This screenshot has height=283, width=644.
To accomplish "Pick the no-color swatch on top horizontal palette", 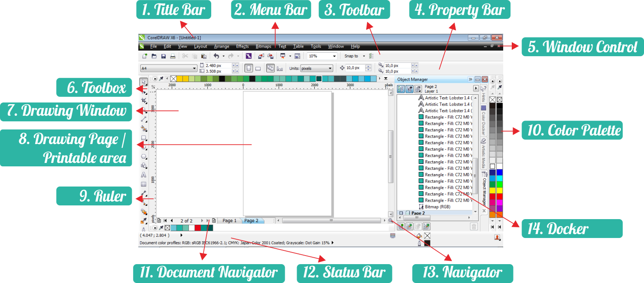I will pos(173,79).
